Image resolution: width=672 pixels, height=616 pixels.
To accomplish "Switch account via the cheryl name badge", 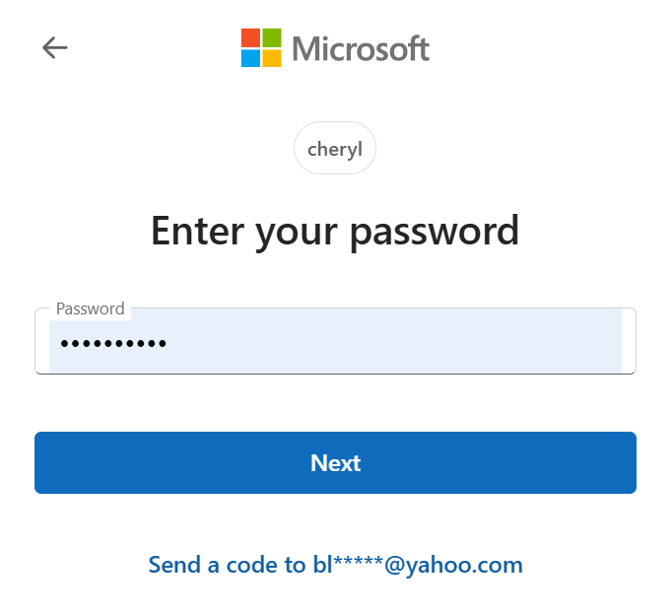I will coord(335,148).
